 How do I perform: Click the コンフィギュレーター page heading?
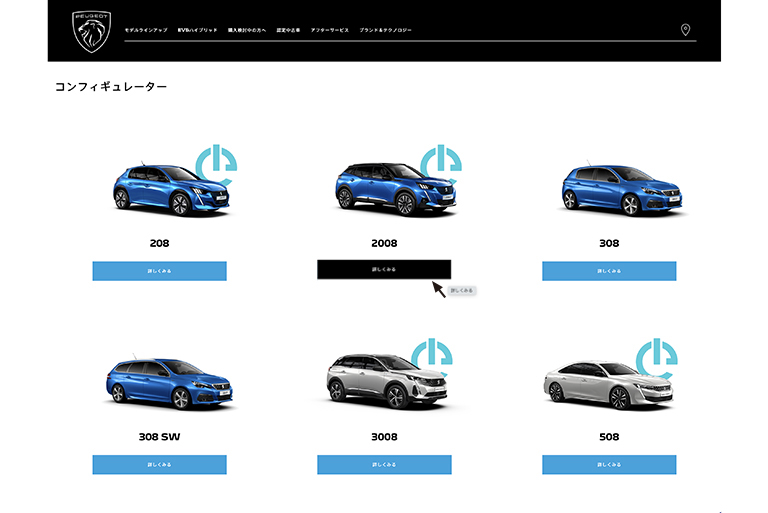(111, 87)
